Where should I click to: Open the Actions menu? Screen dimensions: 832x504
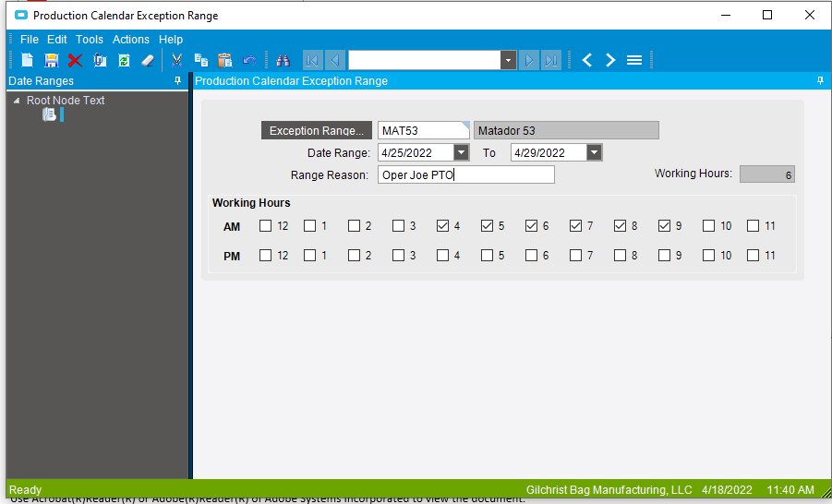coord(130,40)
